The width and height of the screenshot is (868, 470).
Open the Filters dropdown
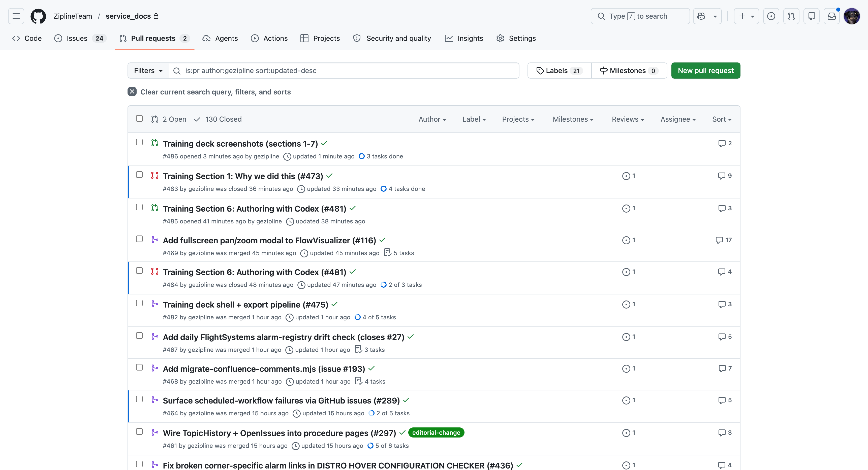(x=148, y=70)
